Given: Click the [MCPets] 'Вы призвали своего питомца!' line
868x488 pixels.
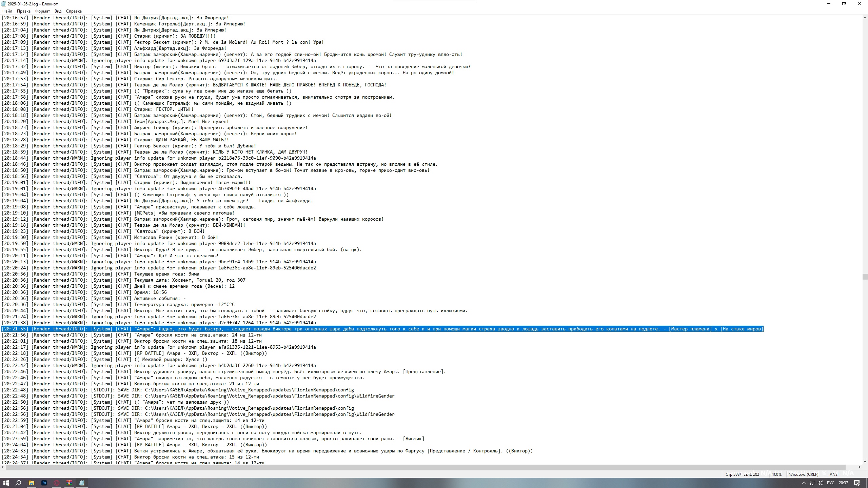Looking at the screenshot, I should coord(118,213).
